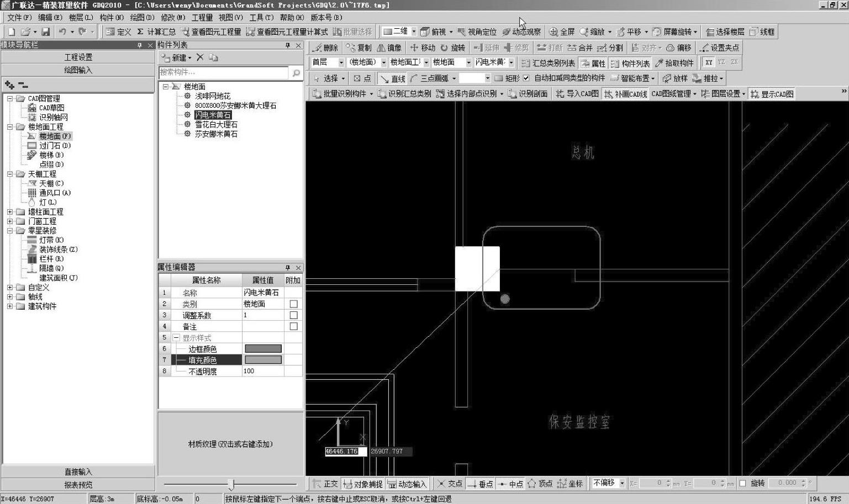Viewport: 849px width, 504px height.
Task: Enable 旋转 checkbox in bottom bar
Action: pos(742,483)
